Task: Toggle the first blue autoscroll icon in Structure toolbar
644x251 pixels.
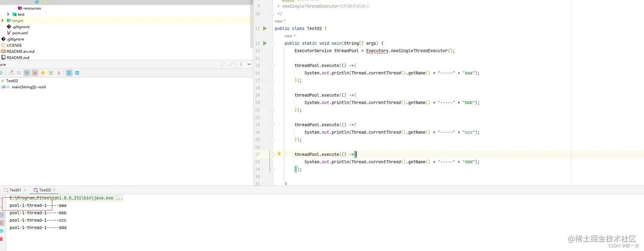Action: pyautogui.click(x=69, y=73)
